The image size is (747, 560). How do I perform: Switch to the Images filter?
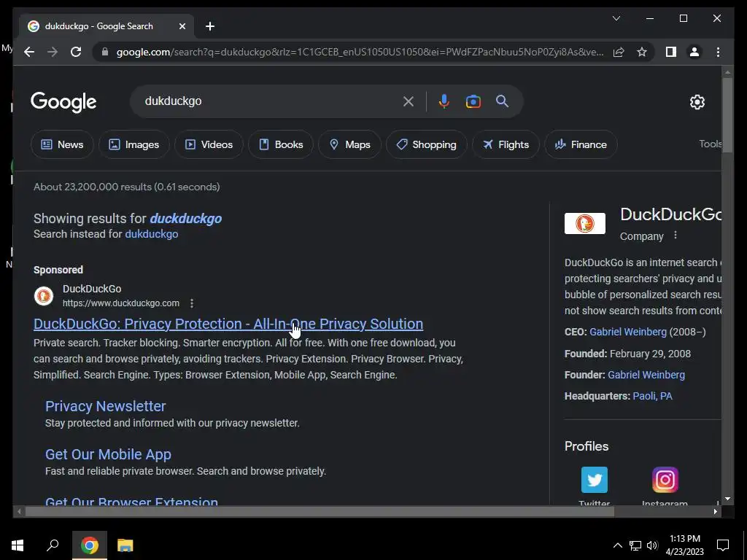click(134, 144)
